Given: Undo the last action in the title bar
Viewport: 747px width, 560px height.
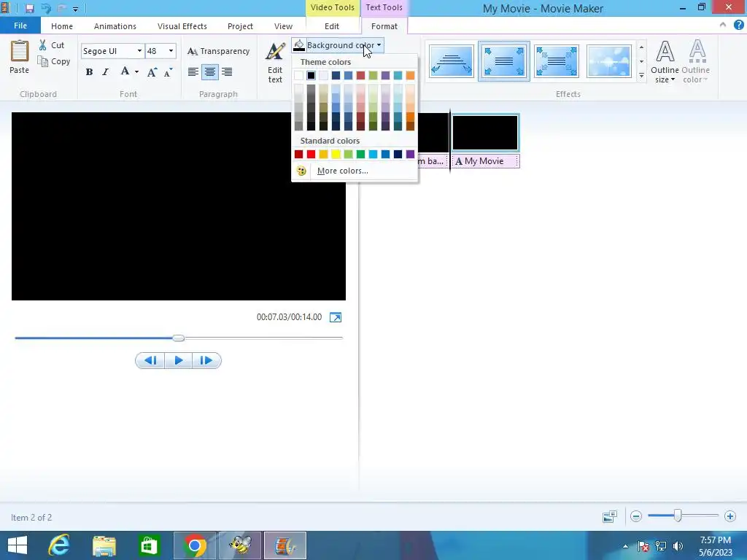Looking at the screenshot, I should (x=46, y=8).
